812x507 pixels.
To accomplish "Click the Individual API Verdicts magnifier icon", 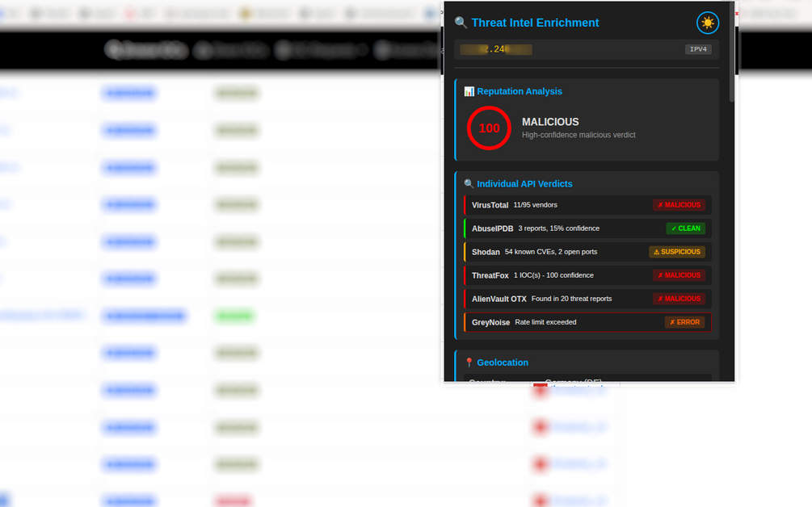I will [x=469, y=183].
